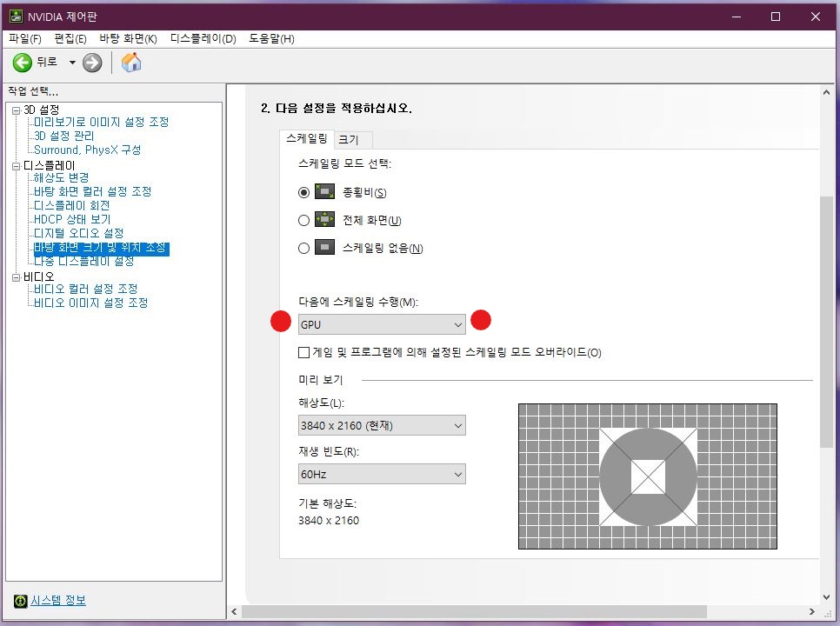This screenshot has height=626, width=840.
Task: Open the 편집(E) menu
Action: pos(70,38)
